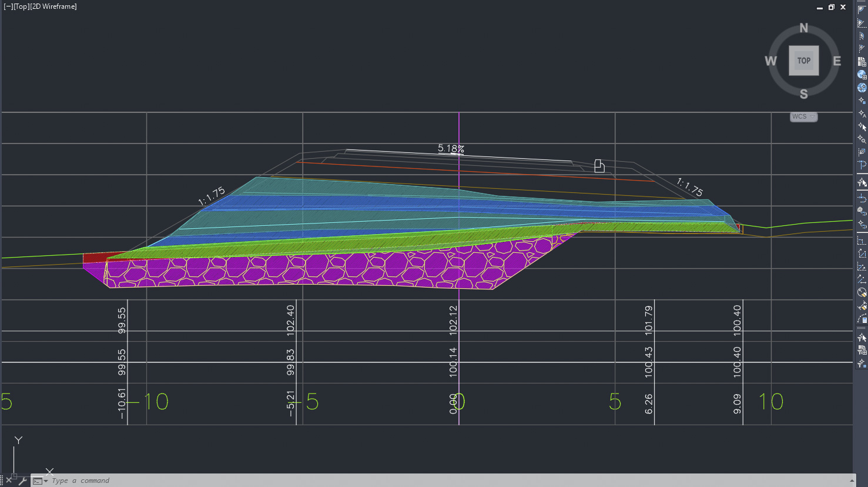Activate the Latitude Longitude globe icon

[862, 88]
